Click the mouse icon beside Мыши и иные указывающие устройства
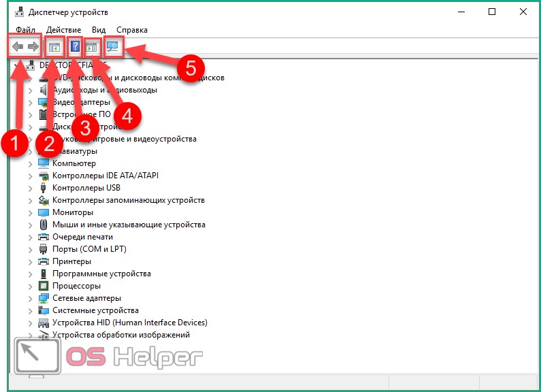 pyautogui.click(x=43, y=225)
